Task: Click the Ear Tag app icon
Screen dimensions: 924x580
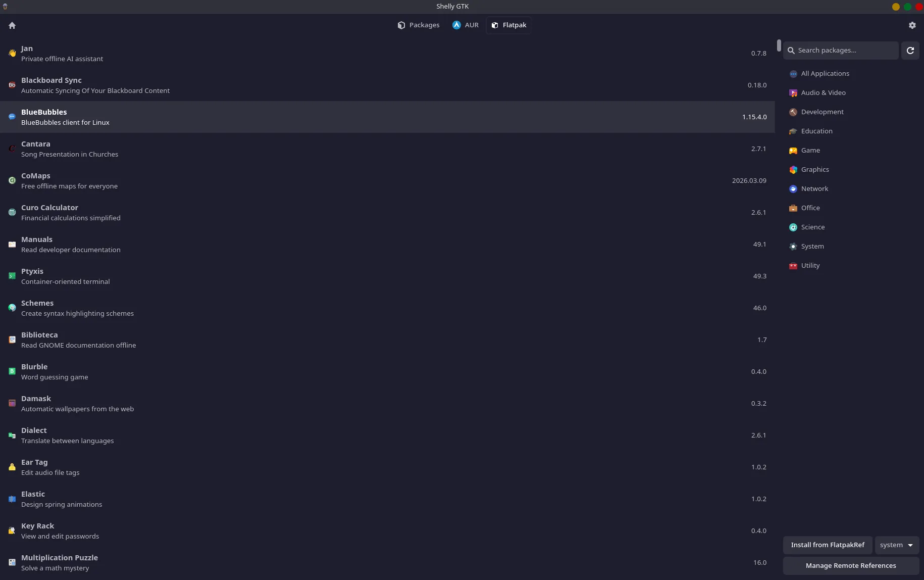Action: [12, 467]
